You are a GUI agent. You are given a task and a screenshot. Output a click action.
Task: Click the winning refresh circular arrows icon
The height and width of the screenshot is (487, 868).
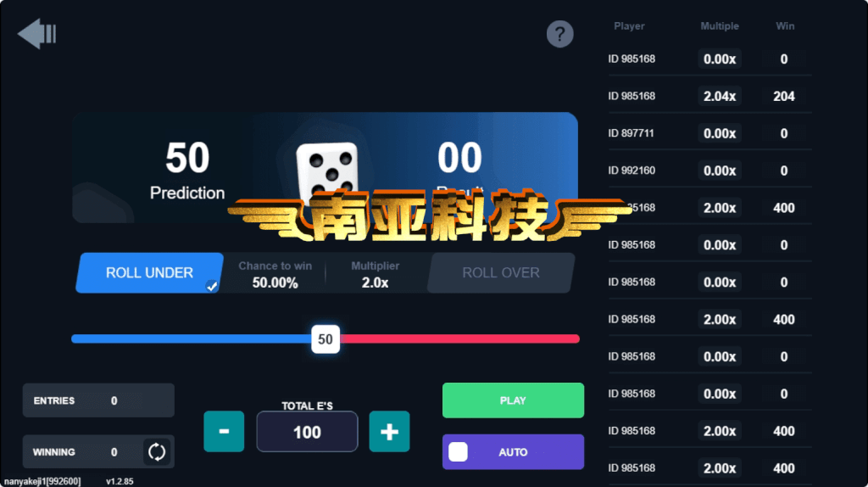point(157,452)
